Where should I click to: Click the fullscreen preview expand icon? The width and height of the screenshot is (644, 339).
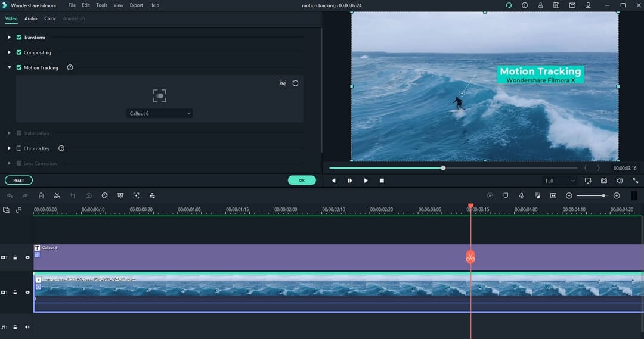click(636, 181)
